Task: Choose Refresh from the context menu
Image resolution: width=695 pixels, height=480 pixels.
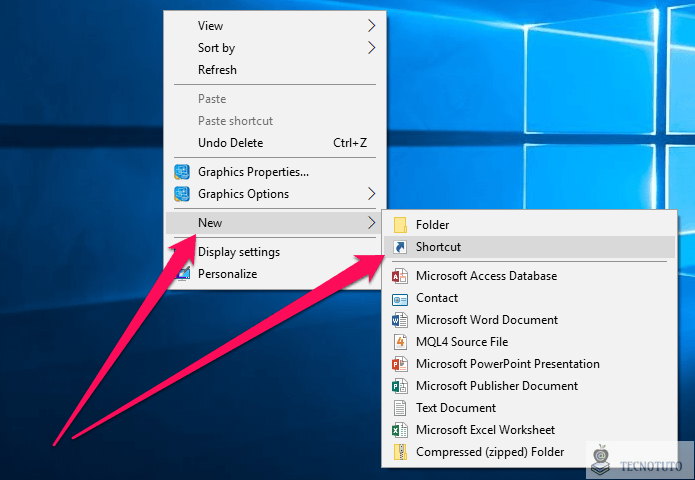Action: coord(275,70)
